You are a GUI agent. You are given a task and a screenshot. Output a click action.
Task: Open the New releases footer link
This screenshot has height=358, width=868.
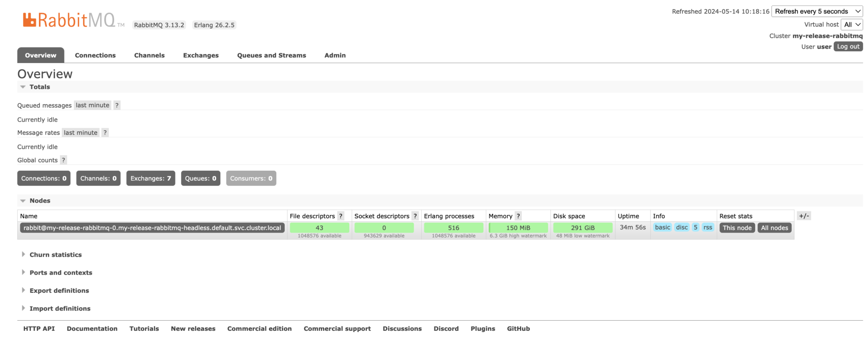pos(193,329)
